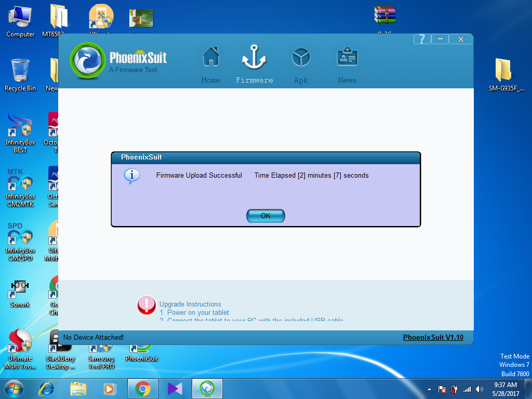Open Windows Media Player from taskbar
Image resolution: width=532 pixels, height=399 pixels.
[110, 389]
